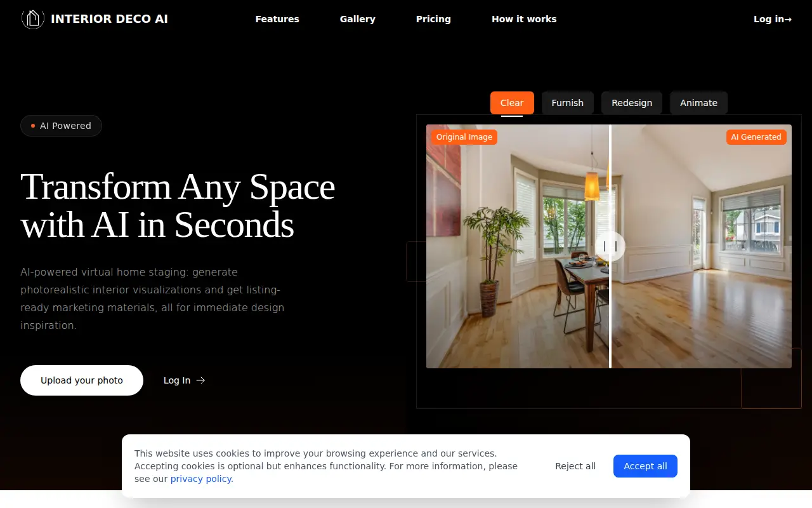812x508 pixels.
Task: Click the Interior Deco AI house logo icon
Action: point(32,19)
